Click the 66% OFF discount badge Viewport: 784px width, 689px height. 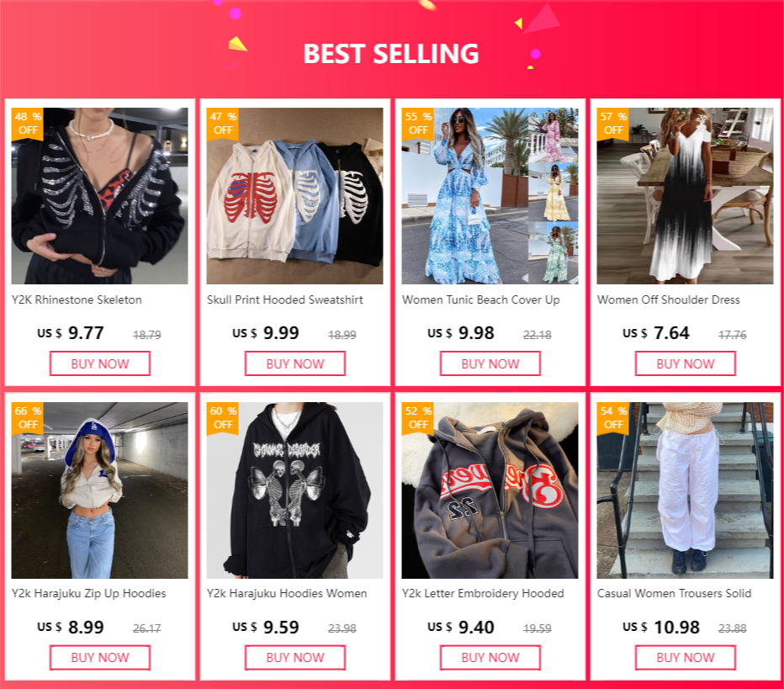pos(28,418)
